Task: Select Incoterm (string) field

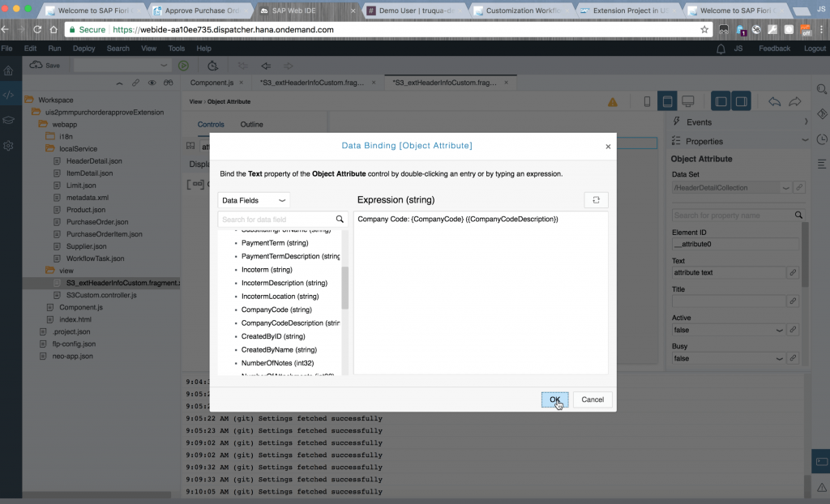Action: pos(267,270)
